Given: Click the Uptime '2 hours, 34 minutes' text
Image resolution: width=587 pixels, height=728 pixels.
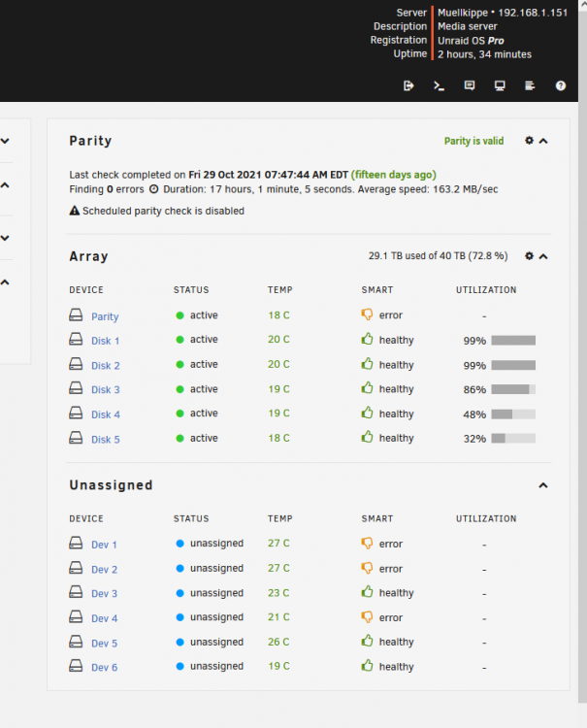Looking at the screenshot, I should pyautogui.click(x=484, y=54).
